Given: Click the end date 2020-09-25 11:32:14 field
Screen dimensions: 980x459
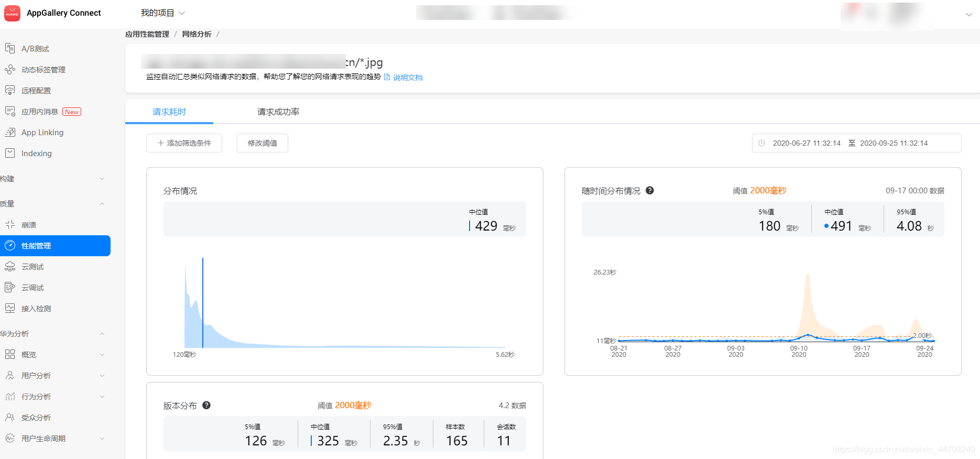Looking at the screenshot, I should tap(894, 143).
